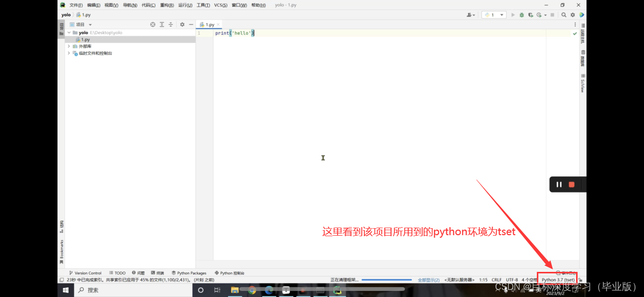
Task: Click the indexing progress bar
Action: pos(387,279)
